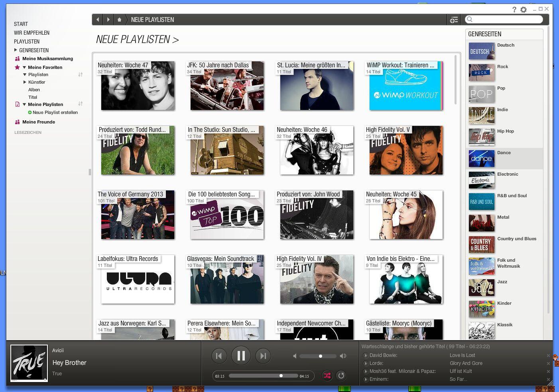The width and height of the screenshot is (559, 392).
Task: Collapse the Meine Favoriten section
Action: (24, 67)
